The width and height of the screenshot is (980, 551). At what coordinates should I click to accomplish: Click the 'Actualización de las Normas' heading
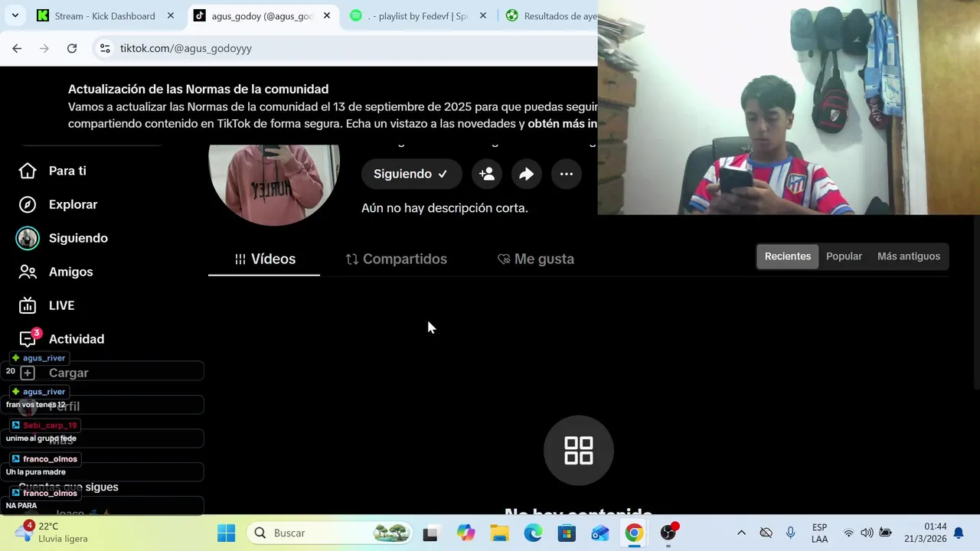click(198, 89)
